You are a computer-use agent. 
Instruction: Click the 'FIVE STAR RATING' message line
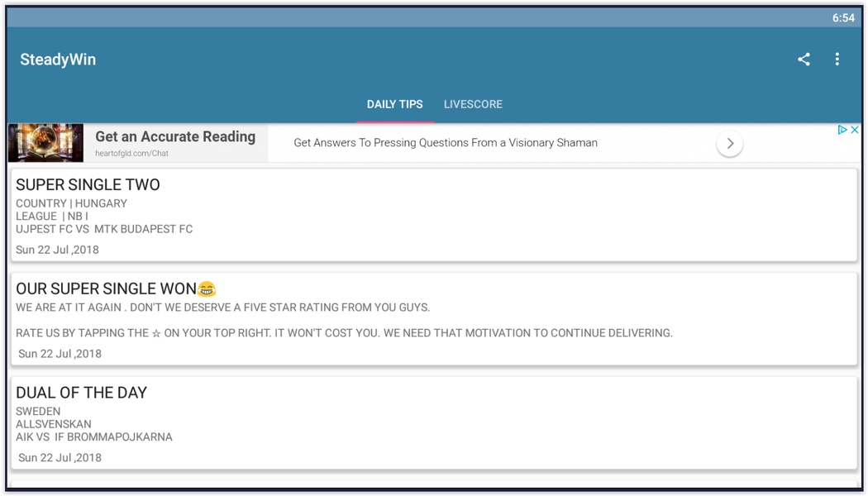click(x=223, y=308)
